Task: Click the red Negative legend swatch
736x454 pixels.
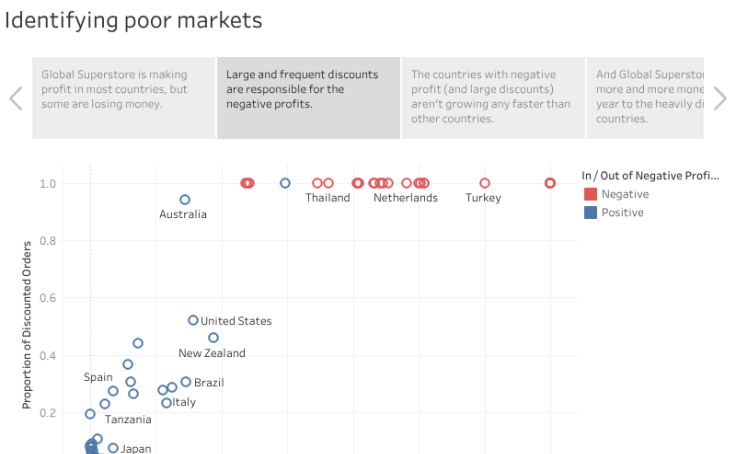Action: [590, 194]
